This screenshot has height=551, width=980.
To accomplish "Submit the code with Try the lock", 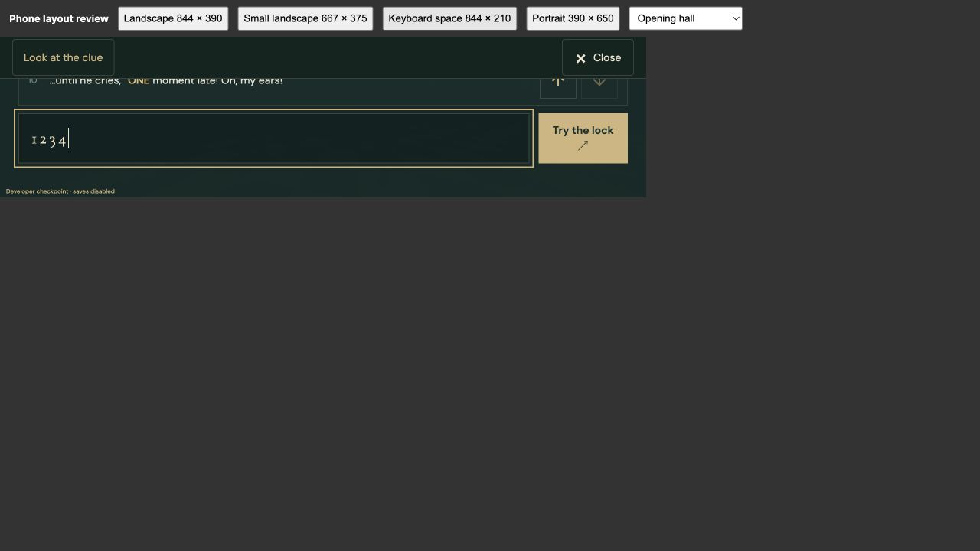I will click(x=583, y=139).
